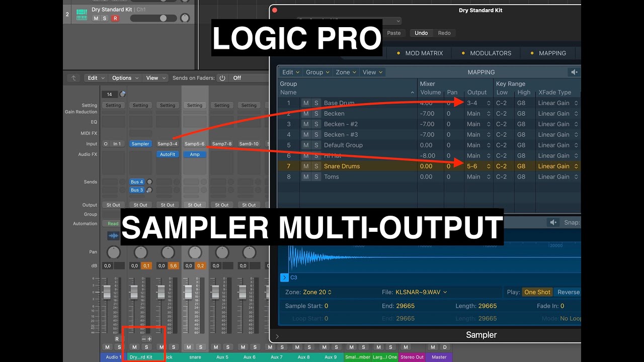
Task: Solo the snare channel strip
Action: [x=200, y=347]
